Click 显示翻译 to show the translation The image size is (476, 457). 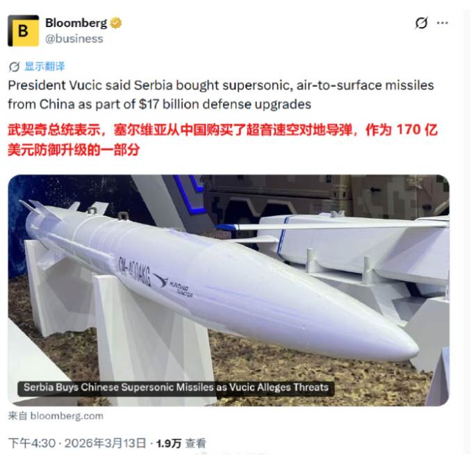pyautogui.click(x=44, y=67)
